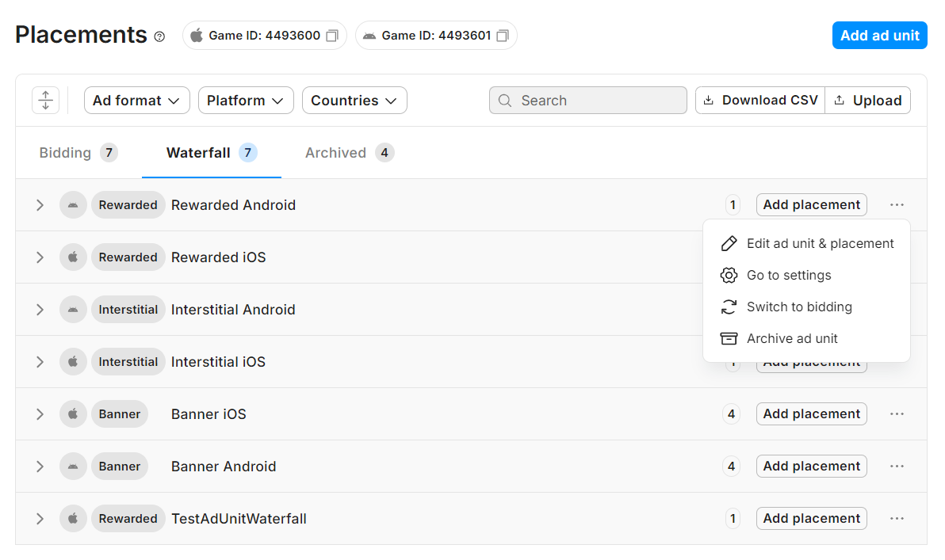Open the Platform filter dropdown
The height and width of the screenshot is (560, 945).
click(x=246, y=101)
